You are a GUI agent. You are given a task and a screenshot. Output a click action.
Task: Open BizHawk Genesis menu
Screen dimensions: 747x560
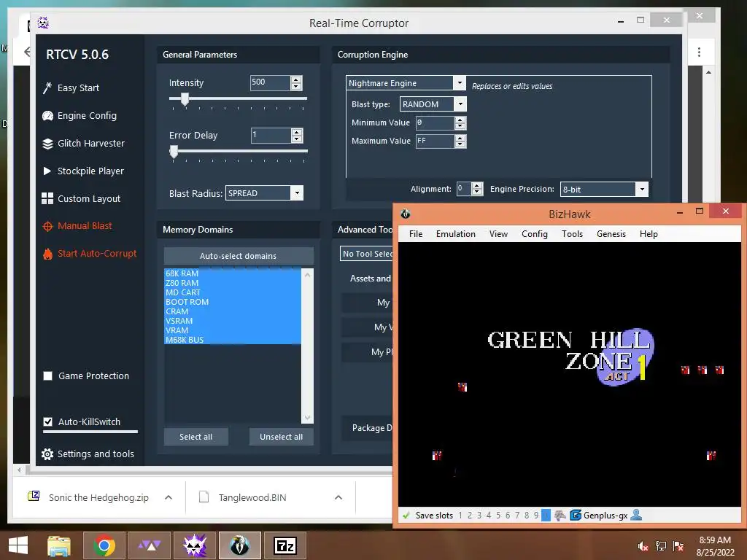click(x=611, y=234)
